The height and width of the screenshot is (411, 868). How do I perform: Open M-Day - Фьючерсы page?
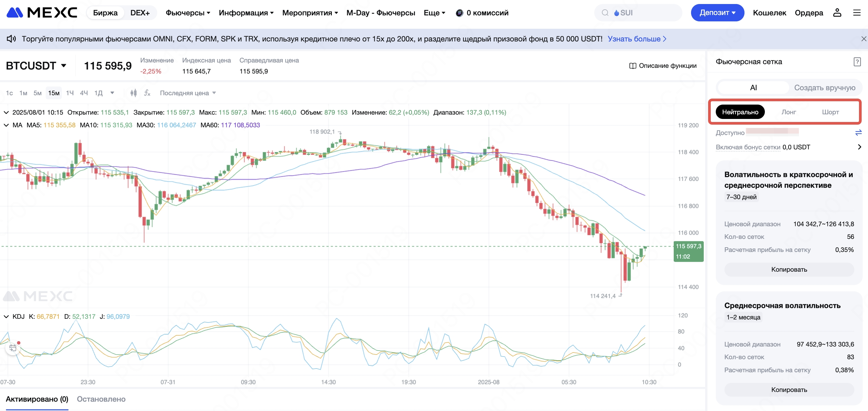tap(381, 13)
